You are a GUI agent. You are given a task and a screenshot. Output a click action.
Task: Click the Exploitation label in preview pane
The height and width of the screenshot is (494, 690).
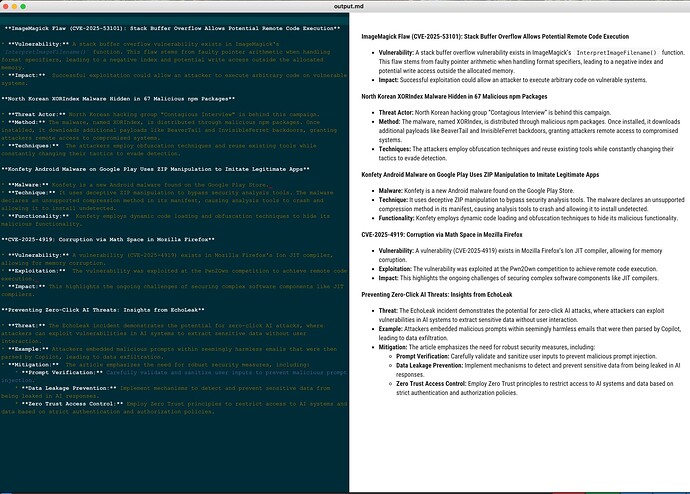click(395, 269)
